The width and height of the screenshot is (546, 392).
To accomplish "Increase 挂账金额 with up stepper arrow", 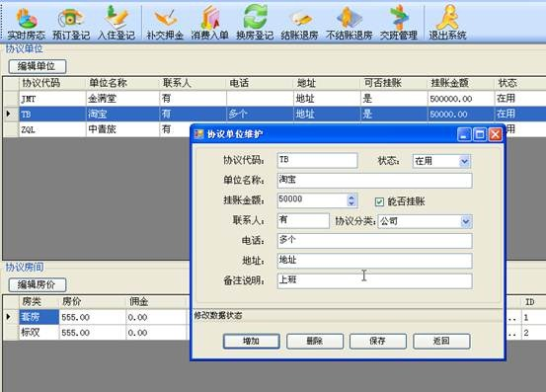I will pos(351,197).
